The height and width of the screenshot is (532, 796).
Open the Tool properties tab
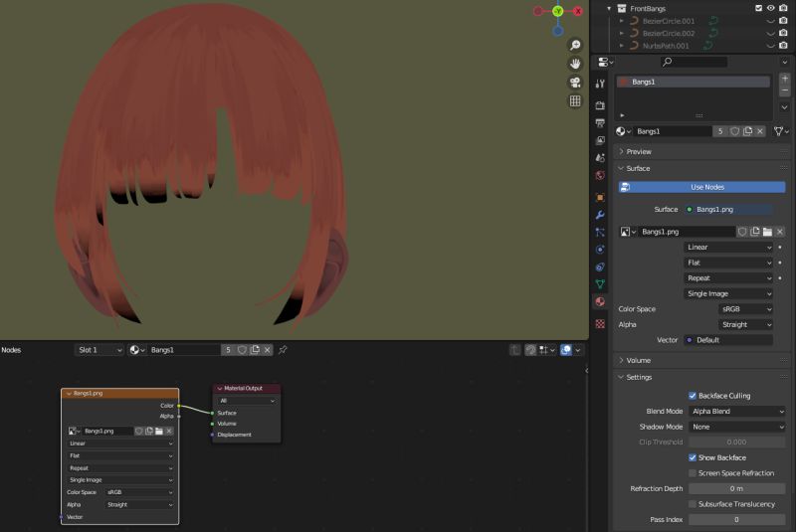coord(600,84)
